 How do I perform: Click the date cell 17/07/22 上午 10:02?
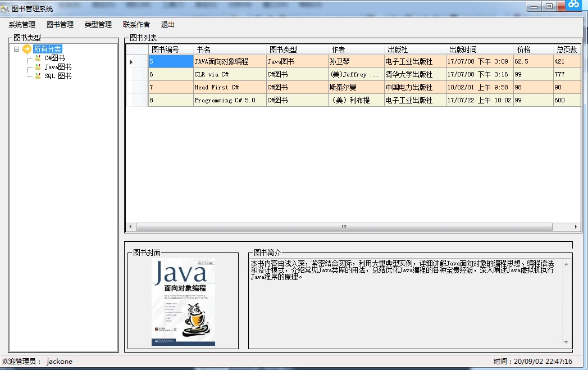[480, 100]
